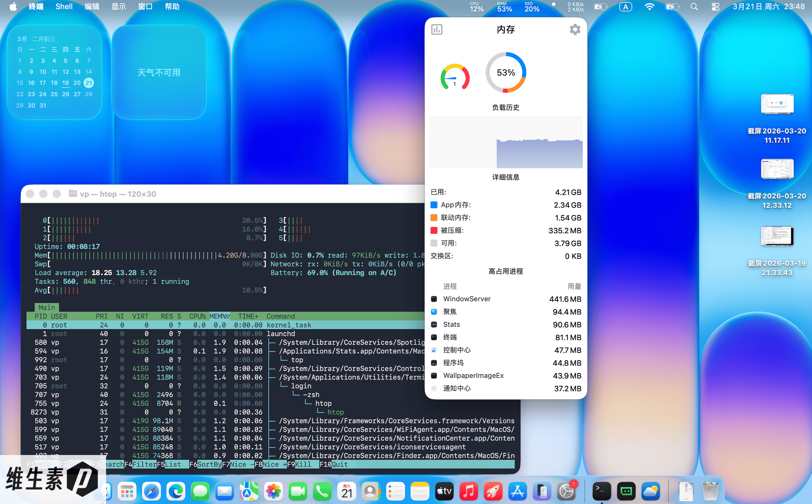Viewport: 812px width, 504px height.
Task: Open Terminal icon in the dock
Action: pyautogui.click(x=601, y=491)
